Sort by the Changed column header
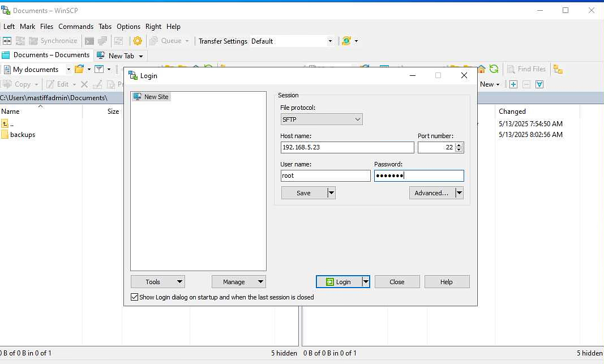 (537, 112)
